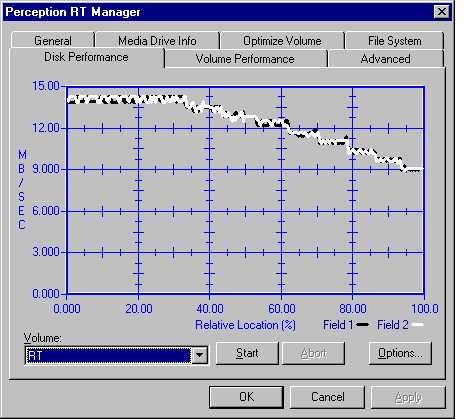Screen dimensions: 475x419
Task: Open the Optimize Volume tab
Action: point(282,41)
